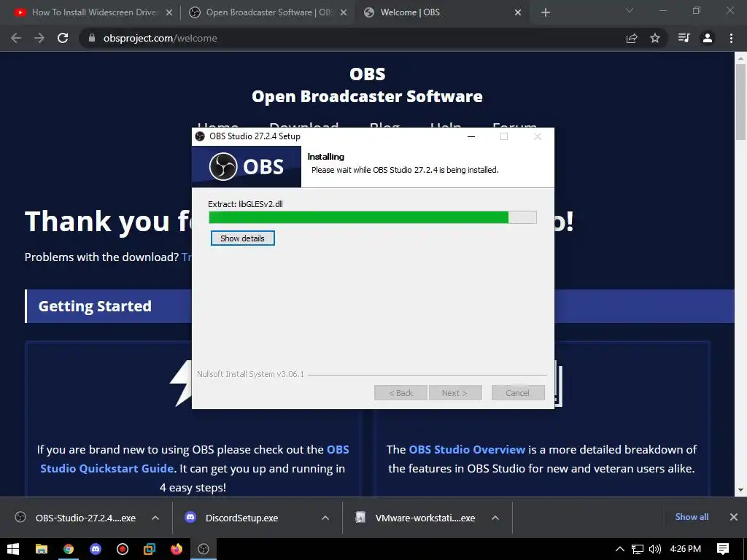Expand options for OBS-Studio download
747x560 pixels.
(155, 518)
